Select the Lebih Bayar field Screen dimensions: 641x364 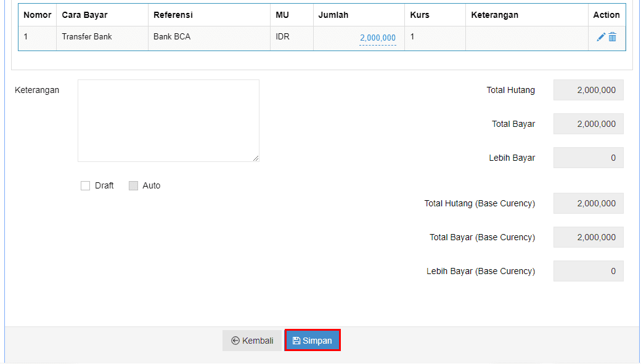(588, 158)
